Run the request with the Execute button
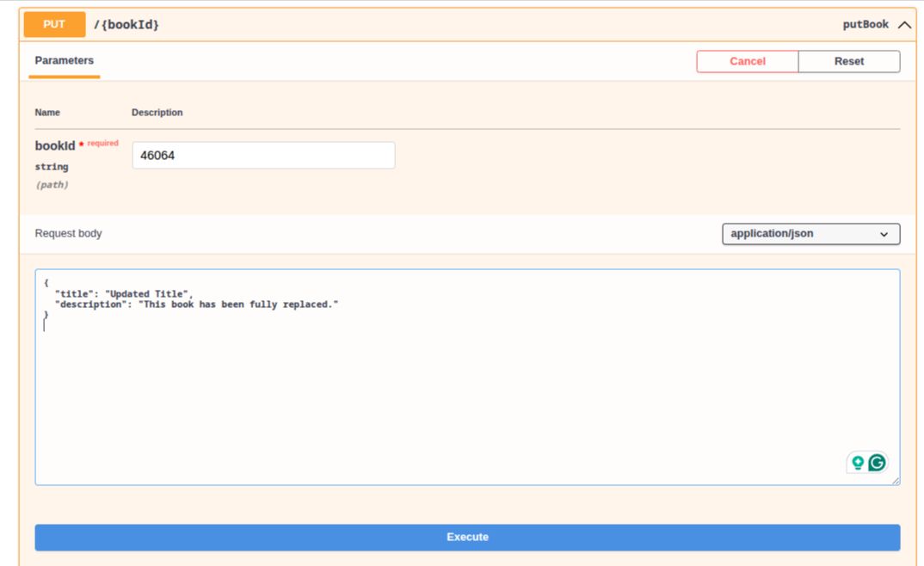This screenshot has height=566, width=924. (467, 537)
